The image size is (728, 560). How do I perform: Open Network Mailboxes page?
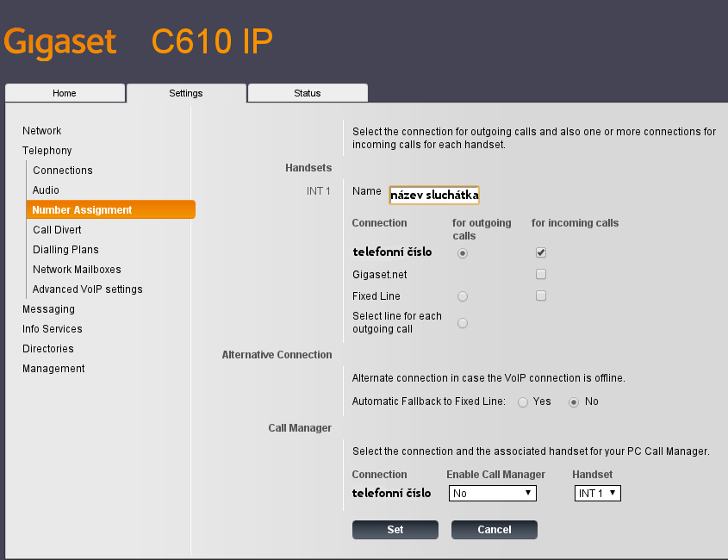77,270
